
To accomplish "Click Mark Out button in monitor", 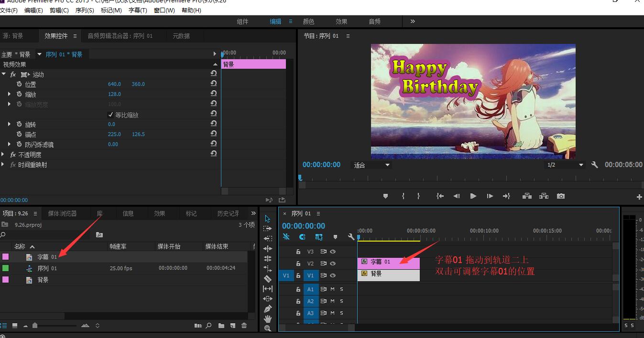I will coord(418,196).
